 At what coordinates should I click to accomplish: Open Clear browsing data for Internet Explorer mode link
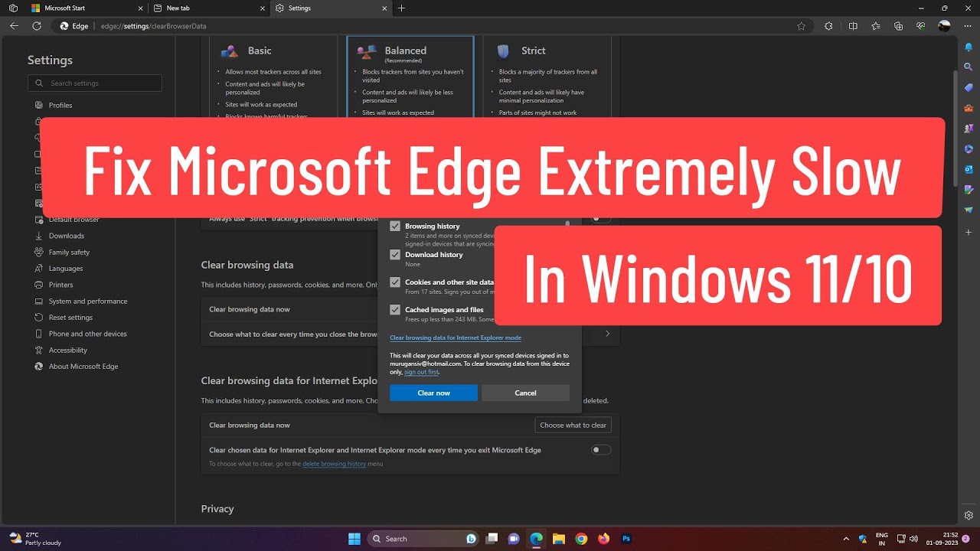[x=456, y=337]
